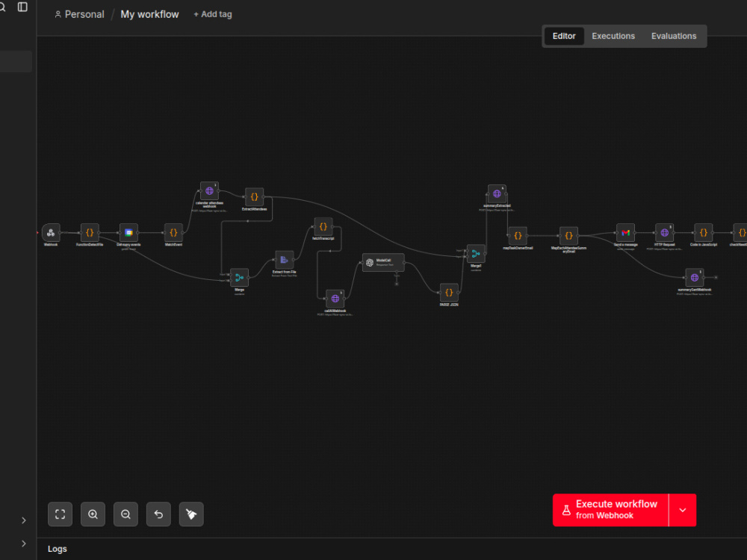Screen dimensions: 747x560
Task: Open the Evaluations tab
Action: pyautogui.click(x=674, y=36)
